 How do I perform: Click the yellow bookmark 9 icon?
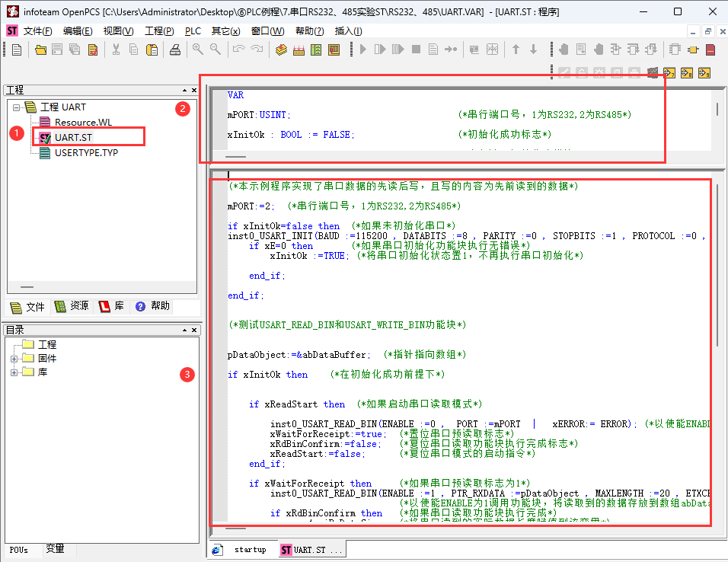(x=704, y=73)
